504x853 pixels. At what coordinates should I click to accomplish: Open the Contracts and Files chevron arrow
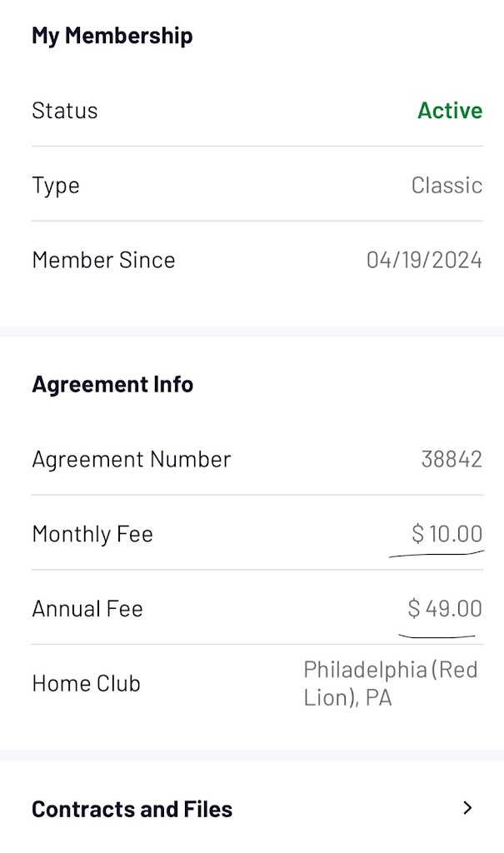467,807
